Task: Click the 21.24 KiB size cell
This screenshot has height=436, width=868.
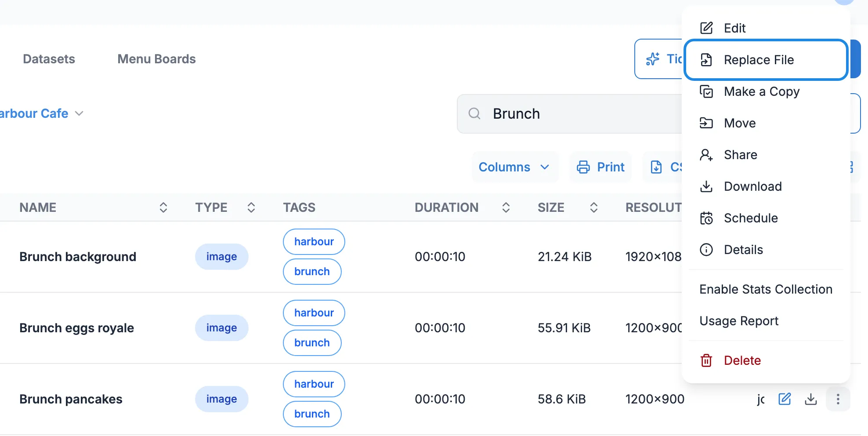Action: pos(564,257)
